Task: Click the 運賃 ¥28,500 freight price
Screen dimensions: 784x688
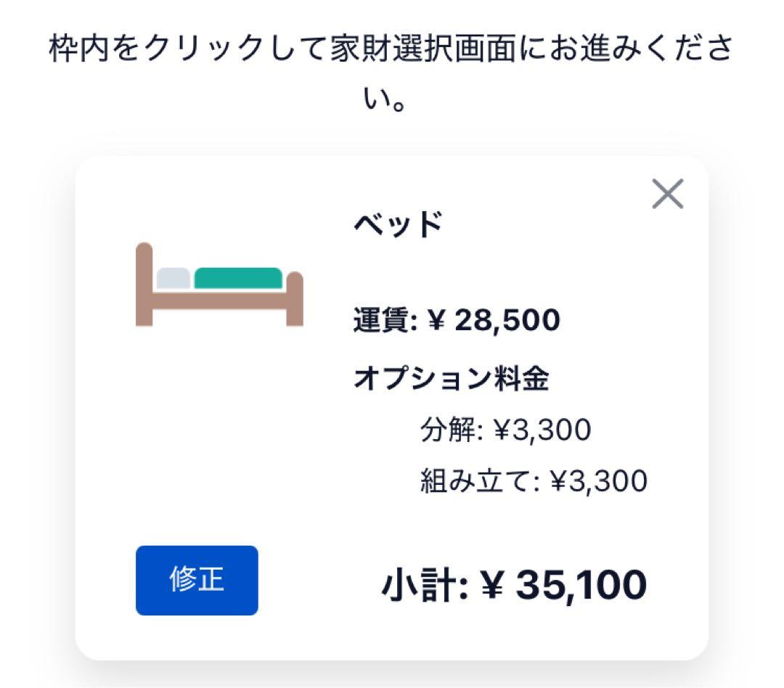Action: tap(456, 319)
